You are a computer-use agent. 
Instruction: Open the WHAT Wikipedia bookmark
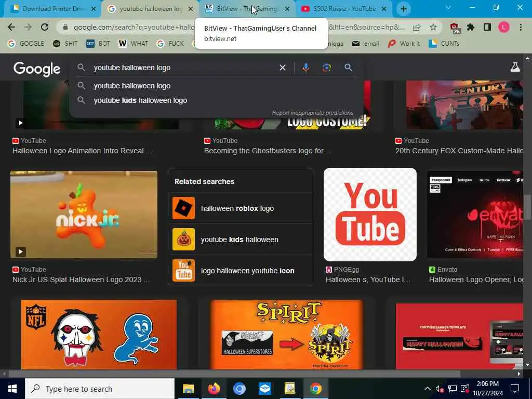click(134, 44)
